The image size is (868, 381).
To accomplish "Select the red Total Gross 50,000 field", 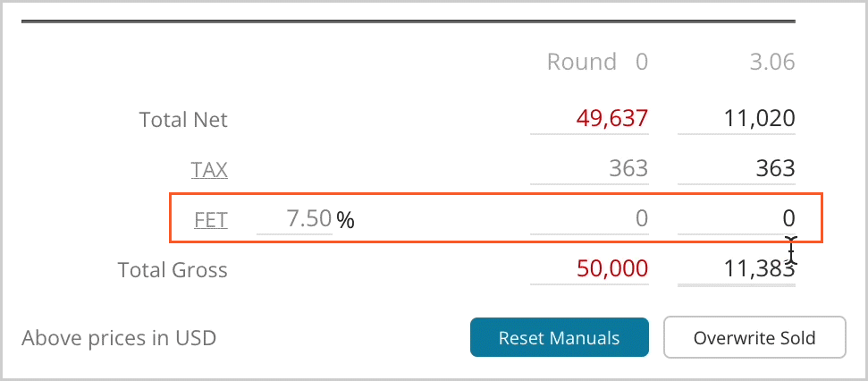I will tap(589, 269).
